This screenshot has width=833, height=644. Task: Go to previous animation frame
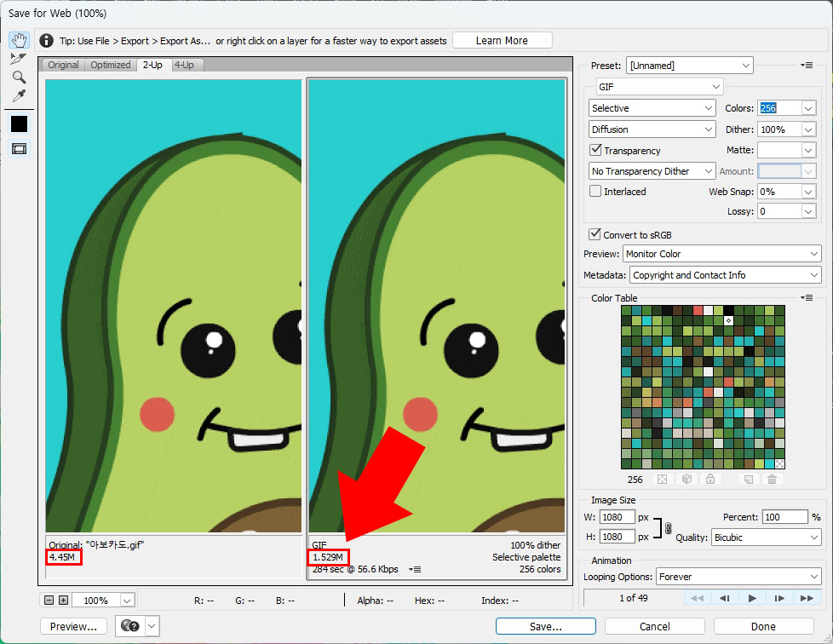[724, 598]
